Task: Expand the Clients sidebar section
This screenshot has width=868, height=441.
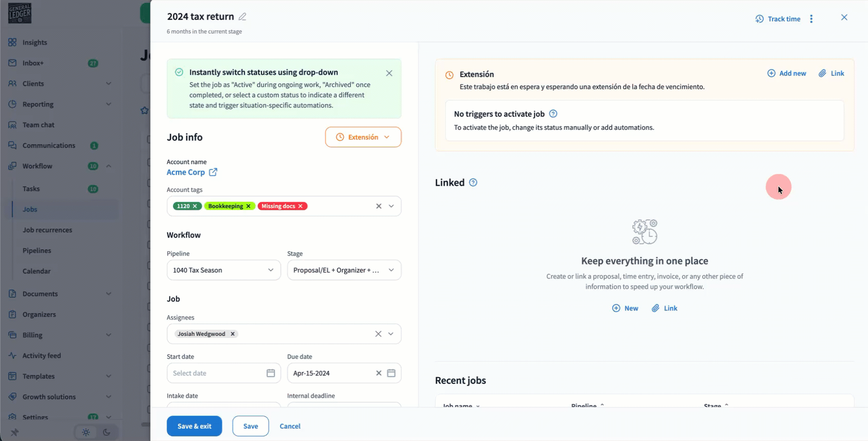Action: [x=109, y=83]
